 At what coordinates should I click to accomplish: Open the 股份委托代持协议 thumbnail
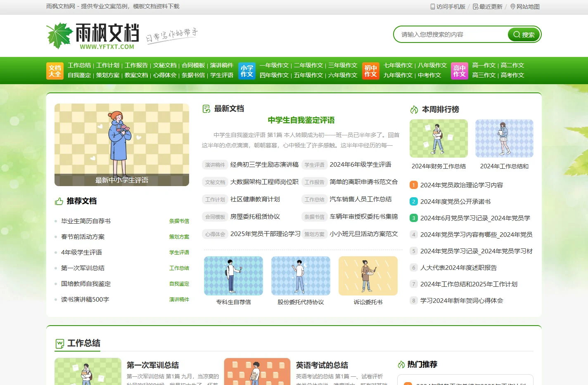coord(301,276)
